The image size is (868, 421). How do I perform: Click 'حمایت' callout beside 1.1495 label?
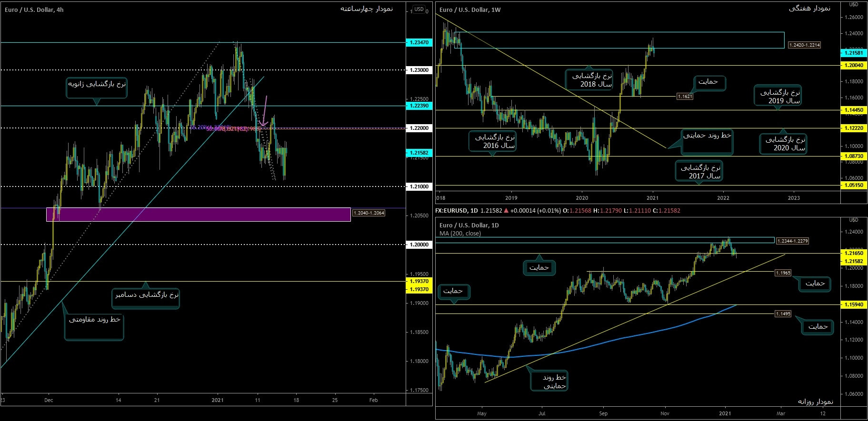coord(818,327)
